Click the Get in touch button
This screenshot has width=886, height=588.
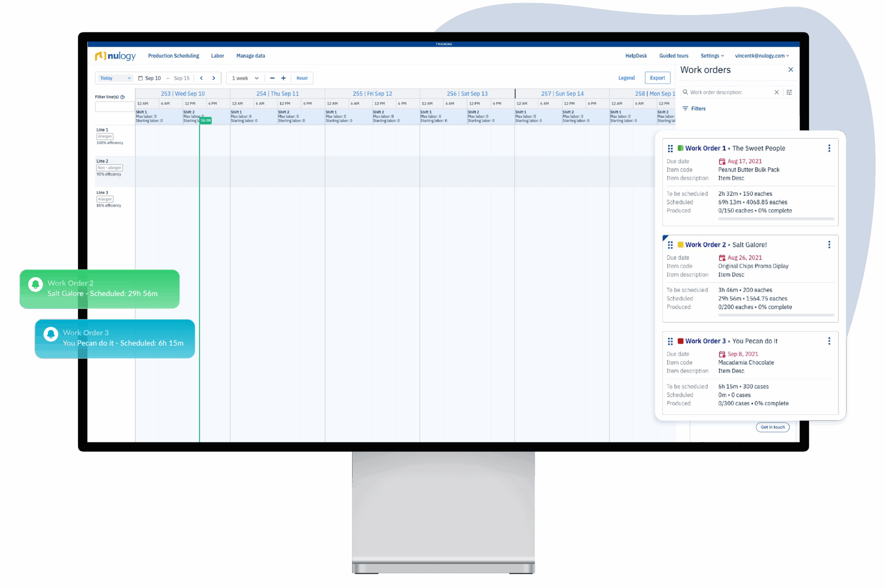pos(773,427)
